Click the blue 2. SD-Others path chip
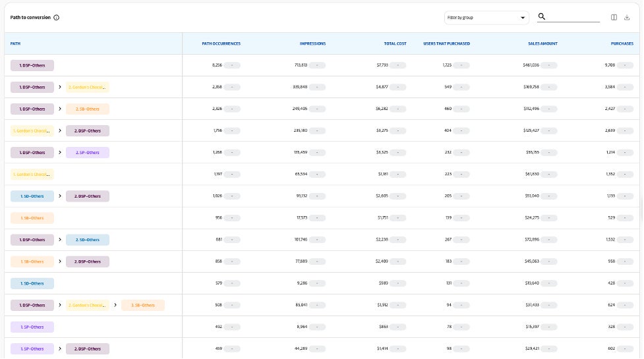The image size is (644, 359). tap(87, 240)
